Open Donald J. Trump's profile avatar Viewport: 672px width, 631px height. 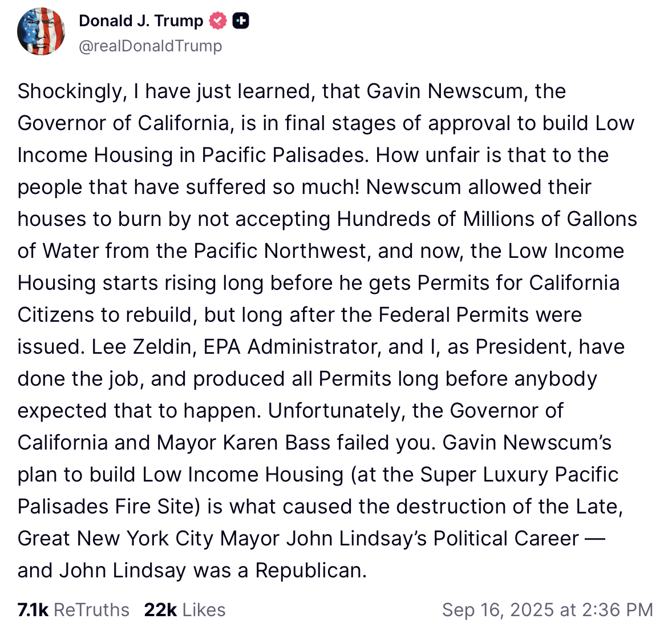click(x=41, y=31)
